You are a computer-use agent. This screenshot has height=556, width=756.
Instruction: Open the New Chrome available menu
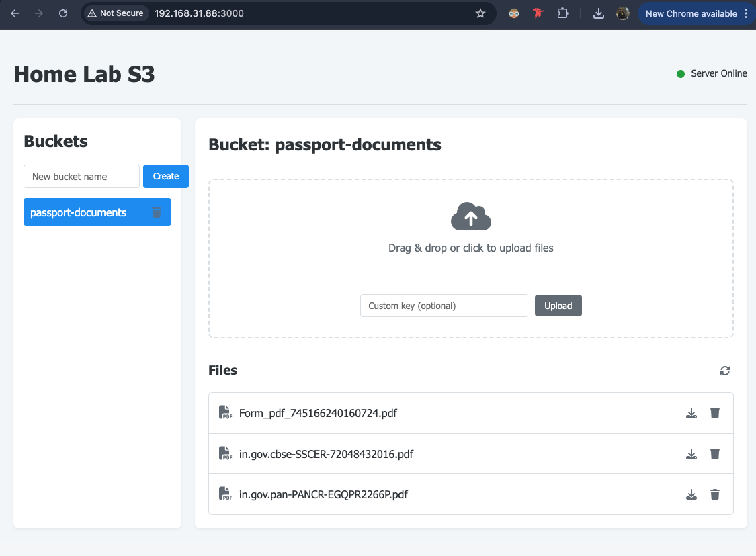(x=697, y=13)
